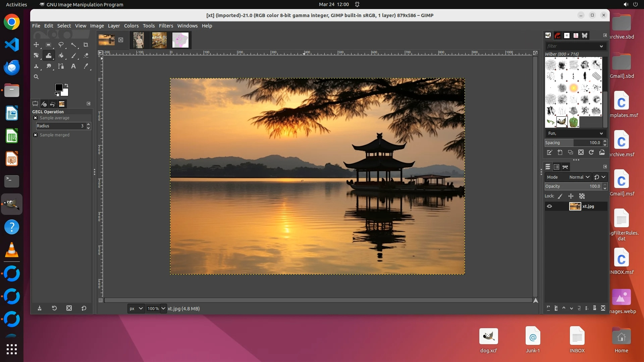This screenshot has width=644, height=362.
Task: Expand the brush tag Fun dropdown
Action: [601, 133]
